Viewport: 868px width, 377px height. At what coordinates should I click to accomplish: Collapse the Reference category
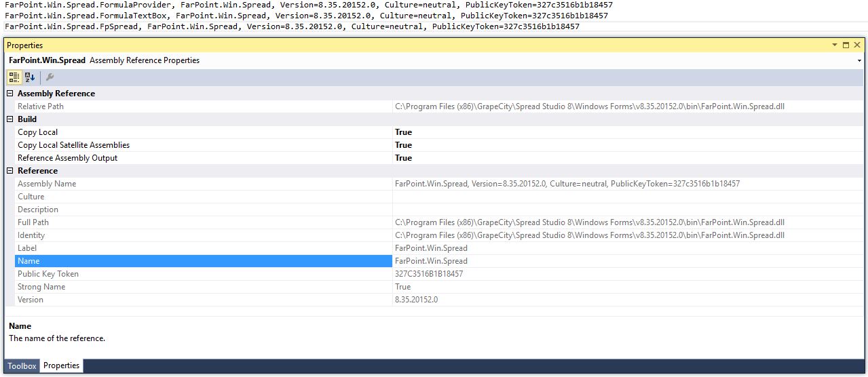(10, 171)
